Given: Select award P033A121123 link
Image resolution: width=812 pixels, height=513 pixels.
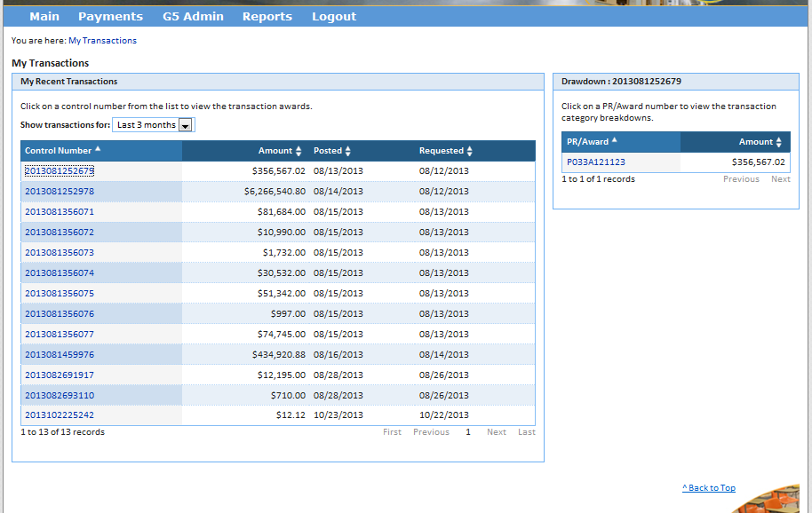Looking at the screenshot, I should tap(596, 162).
